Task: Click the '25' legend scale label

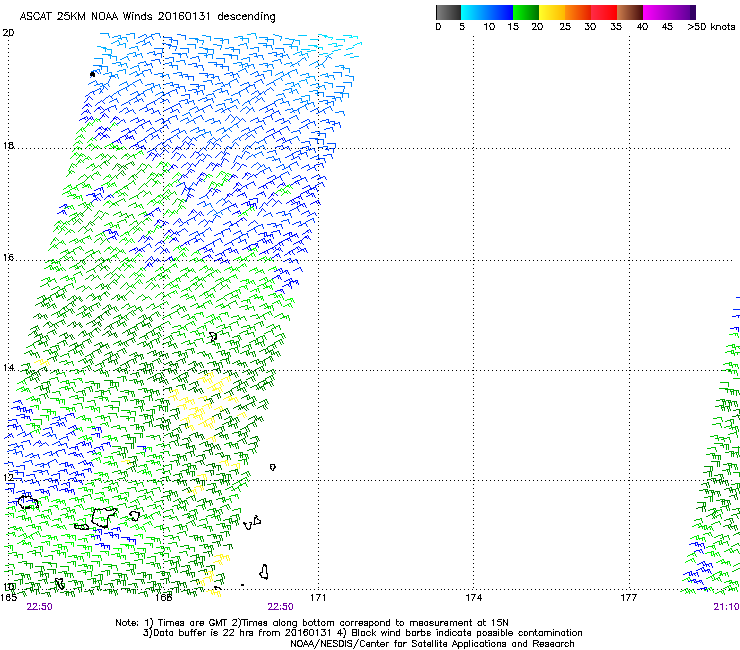Action: [565, 27]
